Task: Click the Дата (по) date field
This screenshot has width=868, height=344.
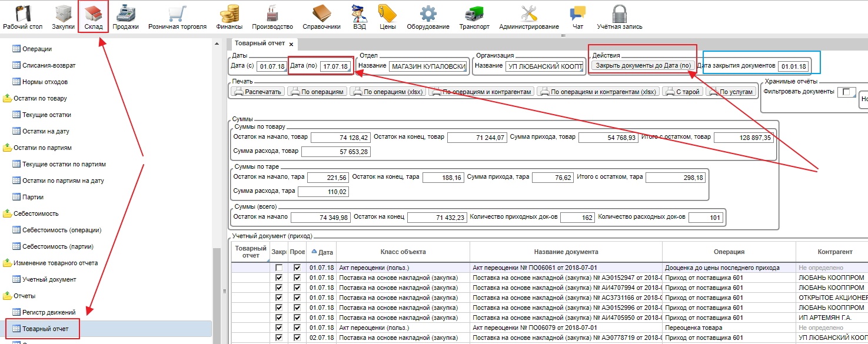Action: (334, 66)
